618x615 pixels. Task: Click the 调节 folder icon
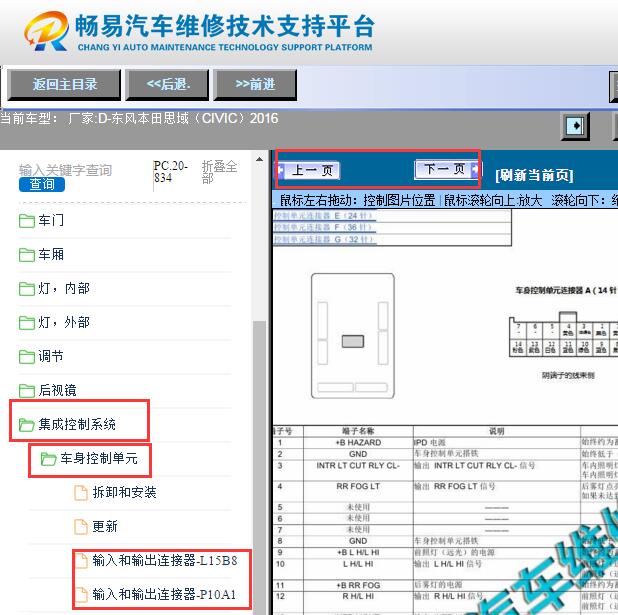(x=27, y=357)
